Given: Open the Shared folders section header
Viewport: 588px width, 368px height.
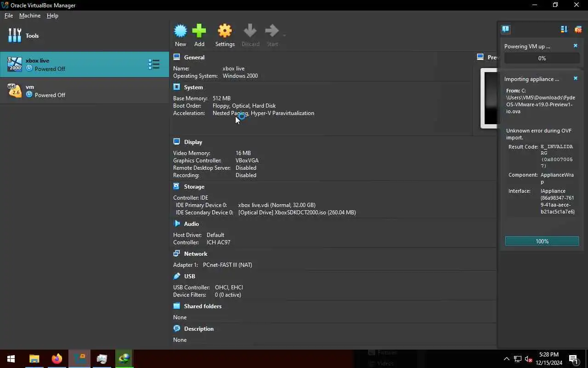Looking at the screenshot, I should tap(203, 306).
